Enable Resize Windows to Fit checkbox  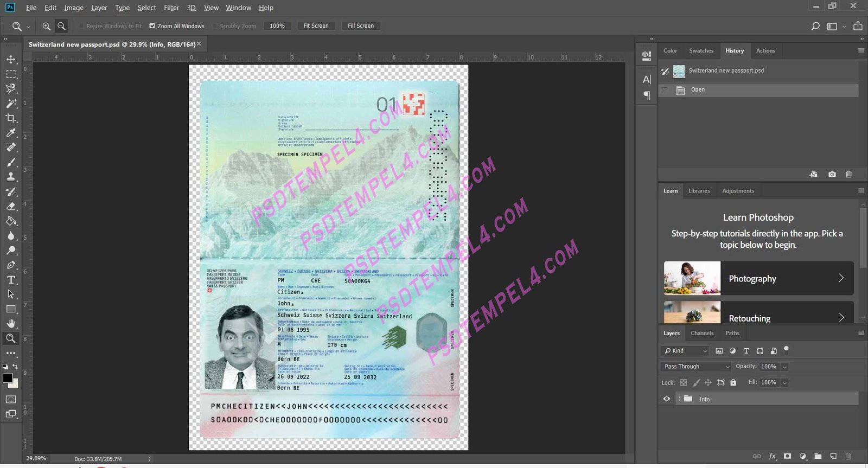click(81, 25)
